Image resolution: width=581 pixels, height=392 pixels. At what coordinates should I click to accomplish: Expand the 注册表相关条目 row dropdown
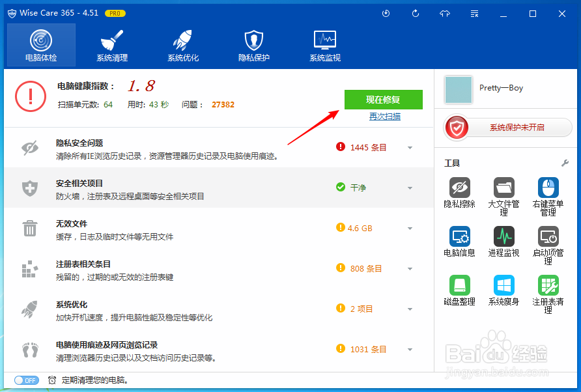pos(410,269)
